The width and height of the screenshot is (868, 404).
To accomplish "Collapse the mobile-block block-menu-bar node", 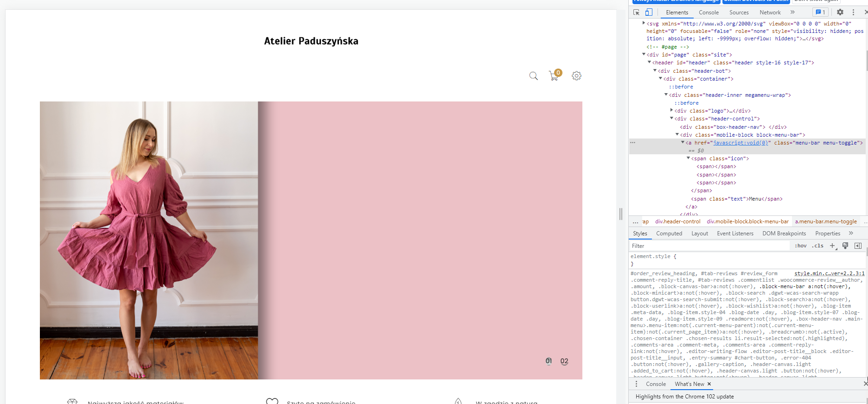I will pyautogui.click(x=677, y=135).
